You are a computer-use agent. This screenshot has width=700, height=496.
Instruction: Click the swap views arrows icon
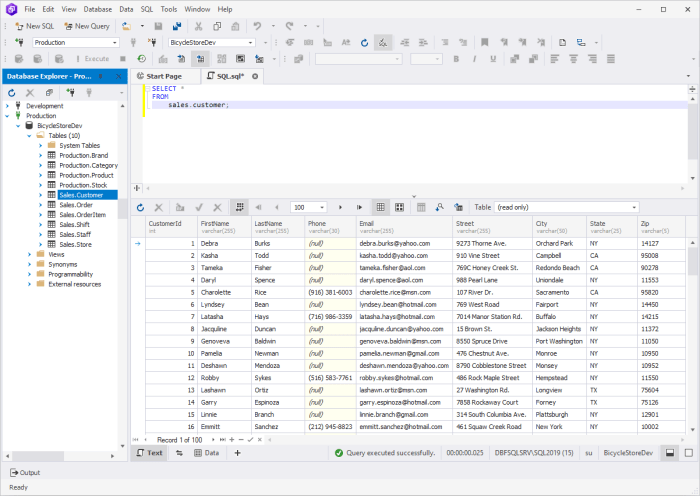[179, 453]
